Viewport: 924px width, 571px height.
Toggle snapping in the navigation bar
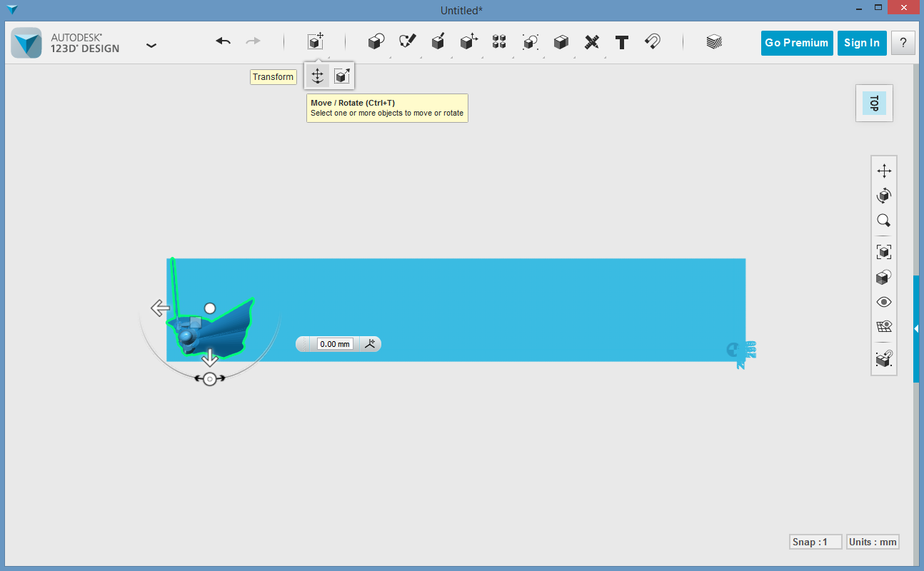coord(884,359)
